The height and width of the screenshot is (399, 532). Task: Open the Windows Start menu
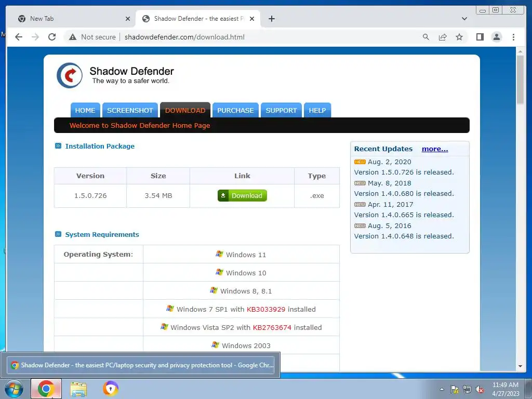tap(14, 389)
